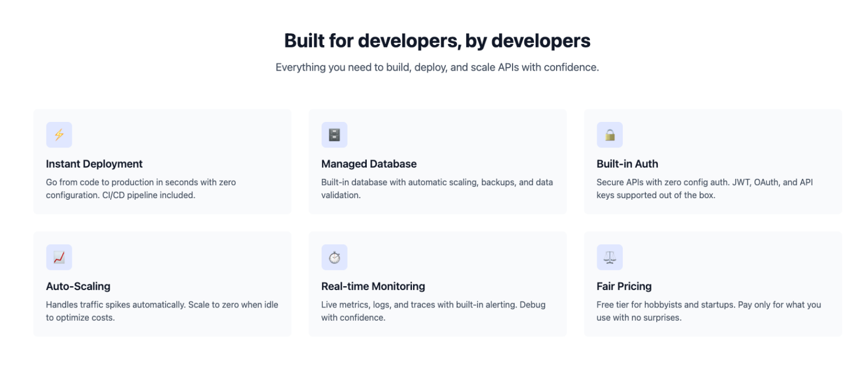This screenshot has width=868, height=377.
Task: Click the gold lock graphic in the third card
Action: [609, 134]
